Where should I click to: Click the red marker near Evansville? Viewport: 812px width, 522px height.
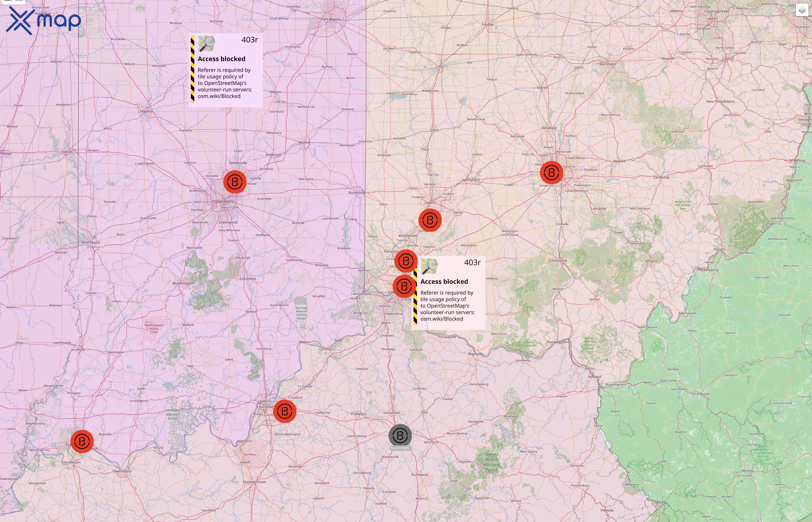click(82, 441)
